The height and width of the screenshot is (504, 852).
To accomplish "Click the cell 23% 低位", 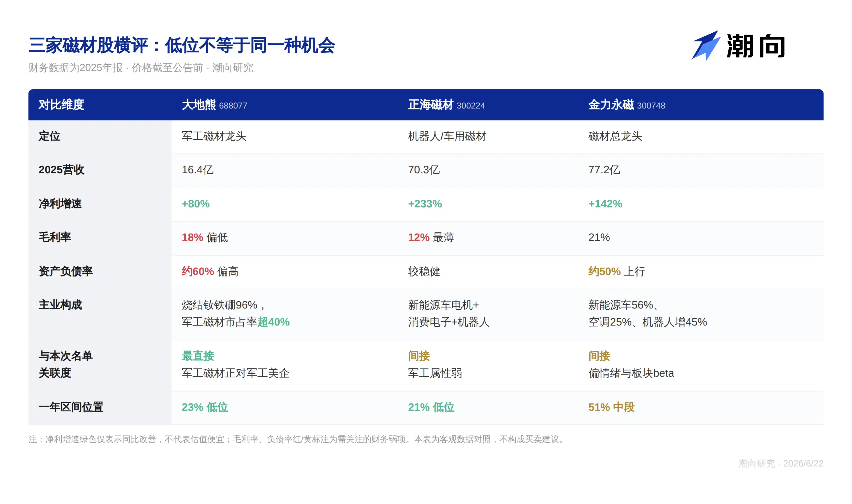I will [205, 407].
